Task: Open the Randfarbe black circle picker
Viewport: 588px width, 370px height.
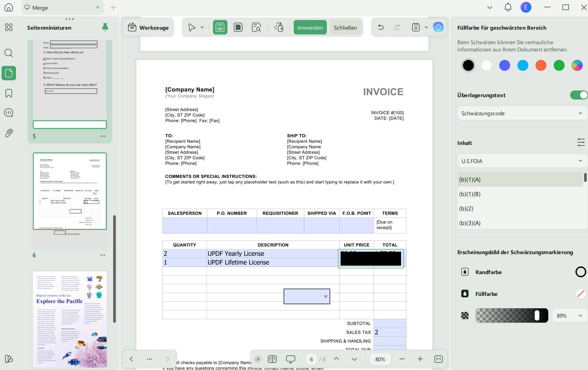Action: [x=580, y=272]
